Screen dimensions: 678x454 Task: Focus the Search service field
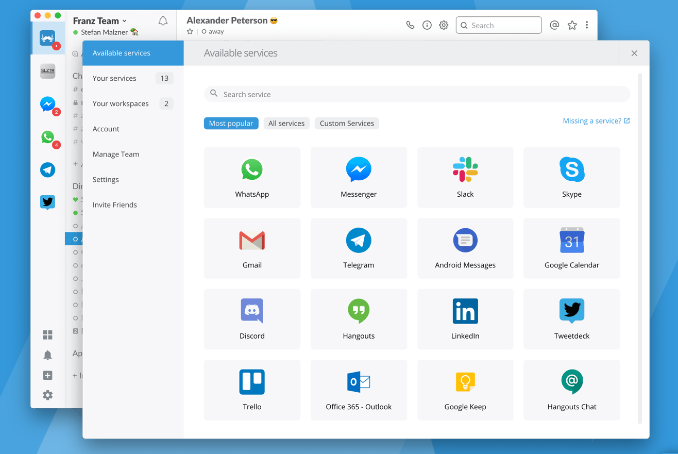pyautogui.click(x=417, y=94)
